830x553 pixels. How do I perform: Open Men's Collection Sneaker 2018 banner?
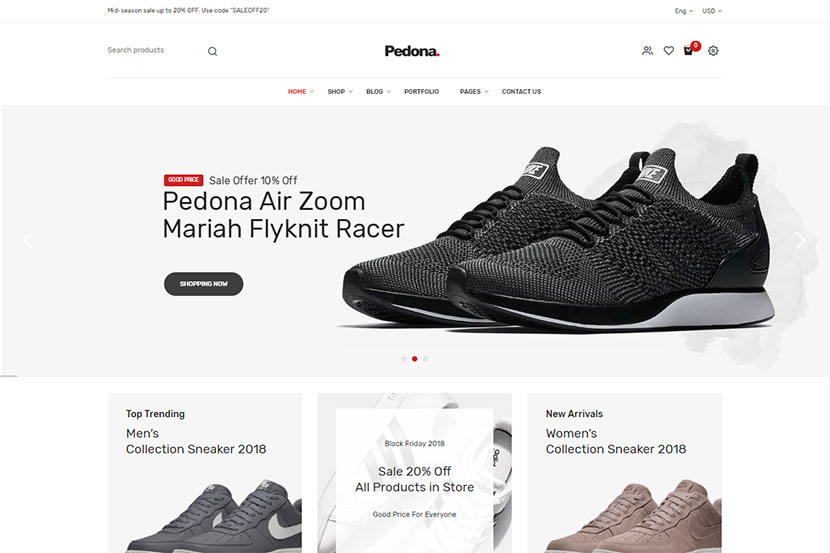(x=205, y=473)
